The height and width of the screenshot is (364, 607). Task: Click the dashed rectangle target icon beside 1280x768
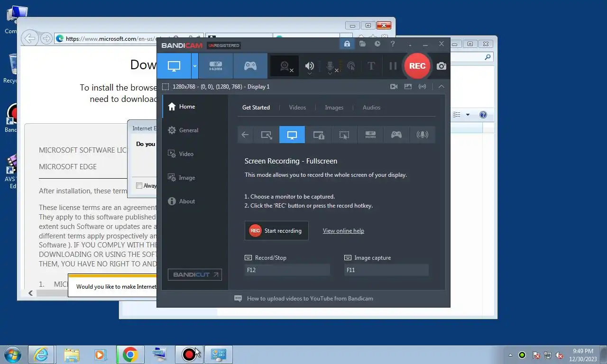pyautogui.click(x=166, y=87)
